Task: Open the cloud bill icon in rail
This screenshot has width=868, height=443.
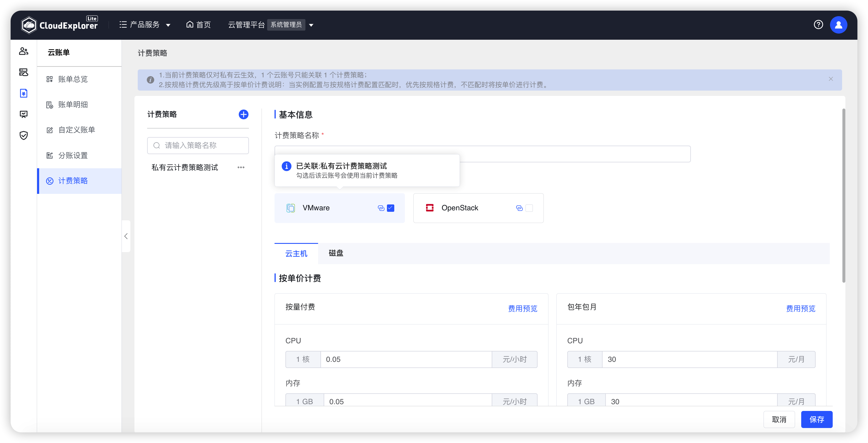Action: tap(24, 93)
